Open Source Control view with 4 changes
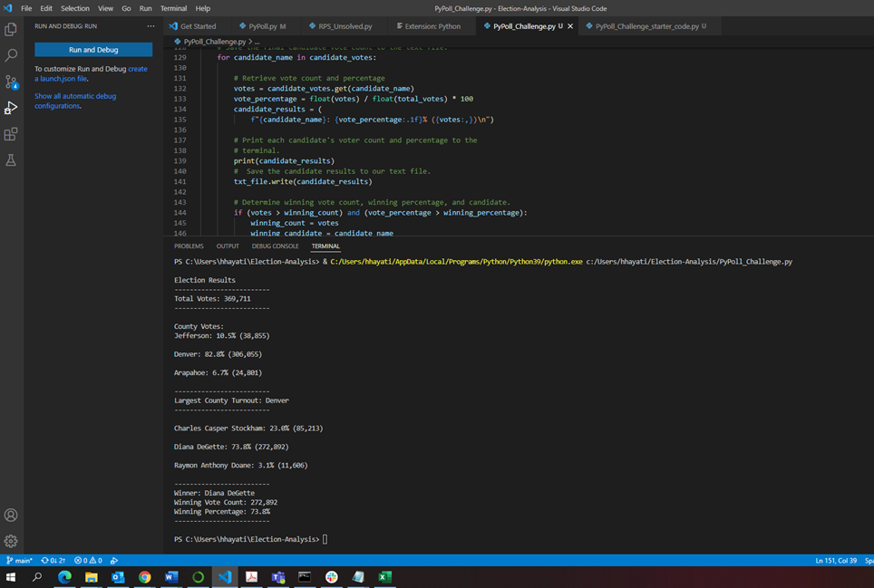This screenshot has width=874, height=588. 11,82
